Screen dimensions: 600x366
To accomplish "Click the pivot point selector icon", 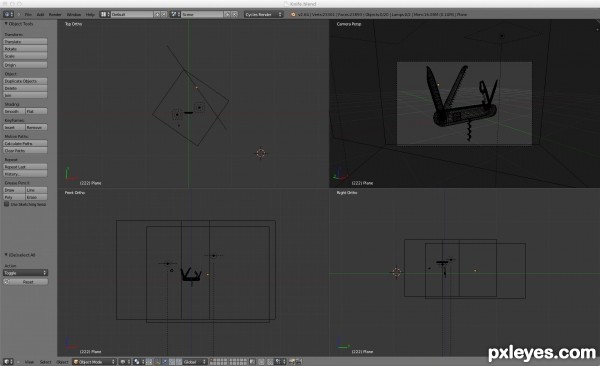I will click(138, 361).
